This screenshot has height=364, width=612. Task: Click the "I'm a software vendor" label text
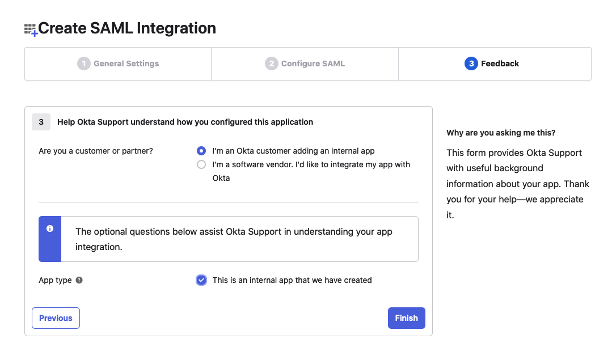[x=311, y=164]
